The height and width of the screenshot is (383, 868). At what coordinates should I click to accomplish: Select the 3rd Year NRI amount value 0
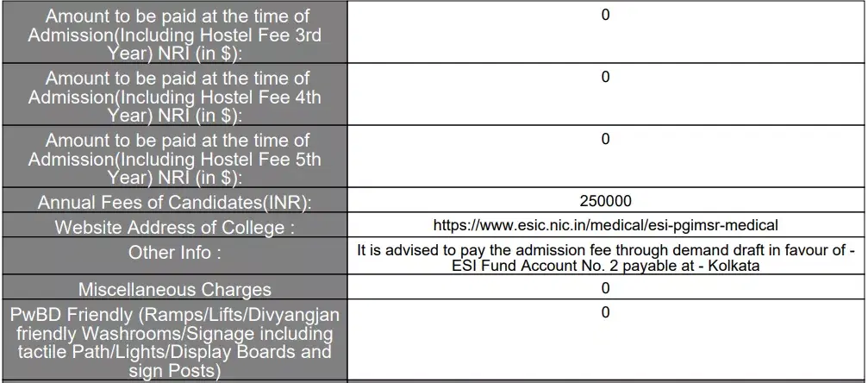click(605, 15)
